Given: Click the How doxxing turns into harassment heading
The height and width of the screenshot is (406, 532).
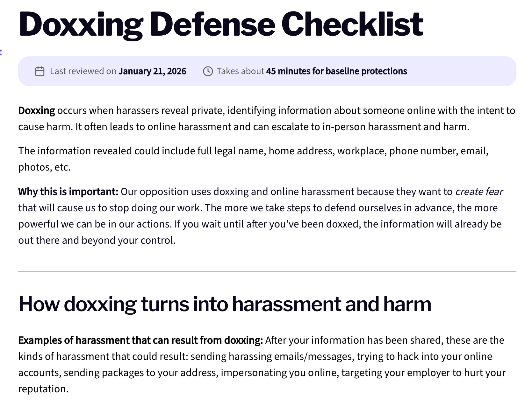Looking at the screenshot, I should 225,304.
